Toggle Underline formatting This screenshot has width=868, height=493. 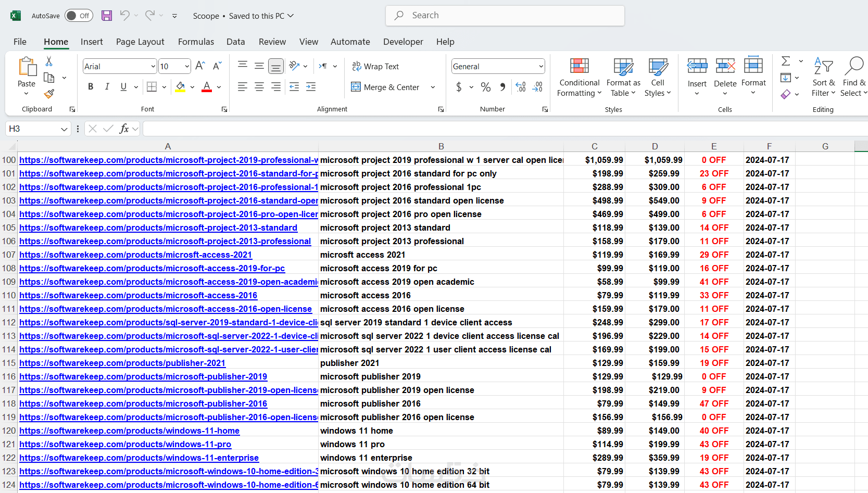click(123, 87)
